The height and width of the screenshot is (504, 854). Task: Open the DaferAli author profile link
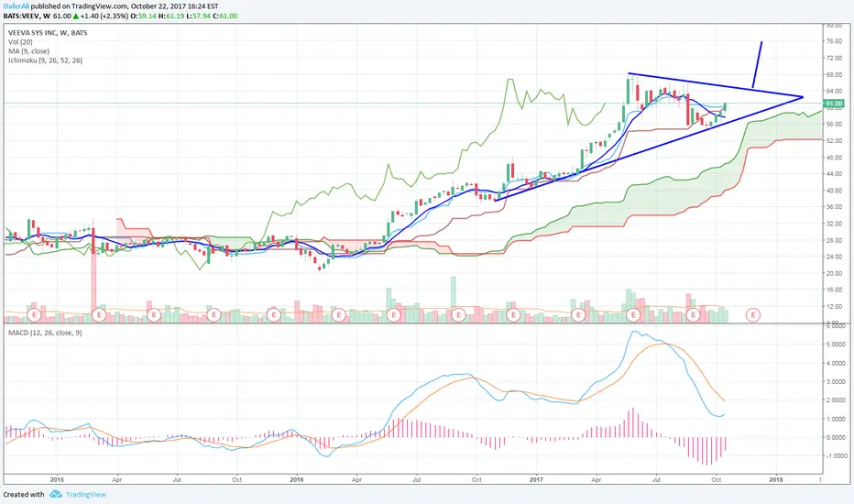[16, 6]
